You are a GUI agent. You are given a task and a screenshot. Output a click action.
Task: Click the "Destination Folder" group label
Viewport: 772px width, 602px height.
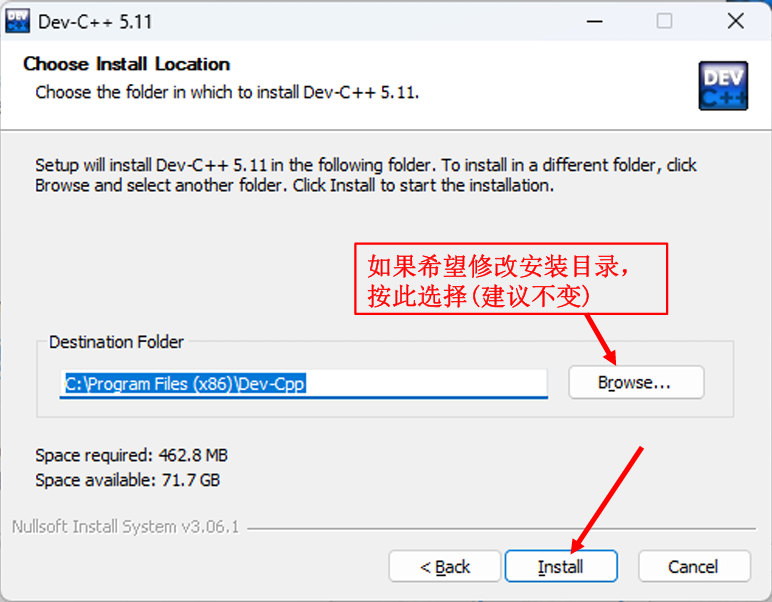tap(116, 342)
